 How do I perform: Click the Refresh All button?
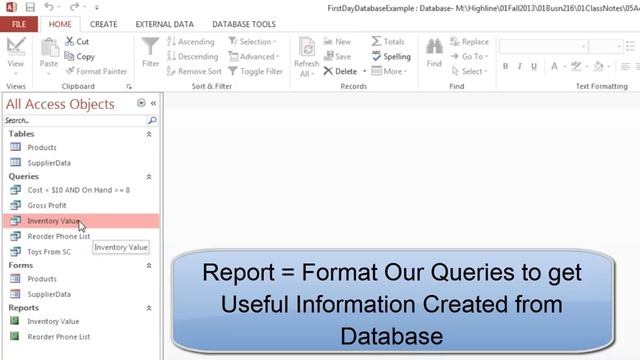tap(307, 56)
